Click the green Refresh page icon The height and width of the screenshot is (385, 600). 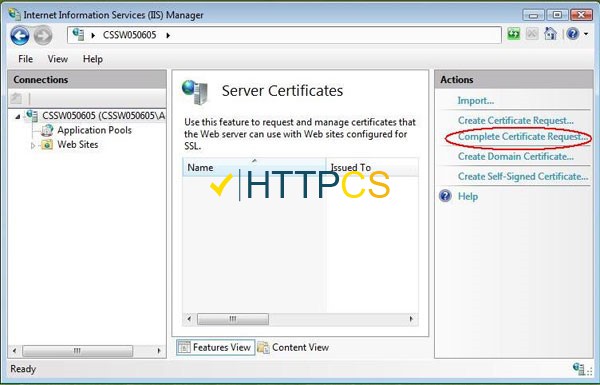(x=514, y=34)
